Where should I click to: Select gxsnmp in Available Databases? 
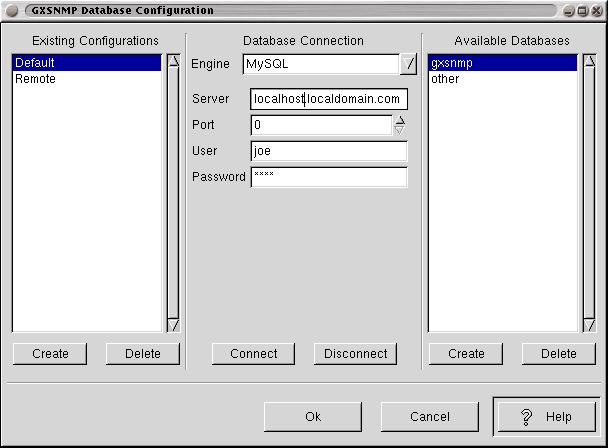(502, 63)
